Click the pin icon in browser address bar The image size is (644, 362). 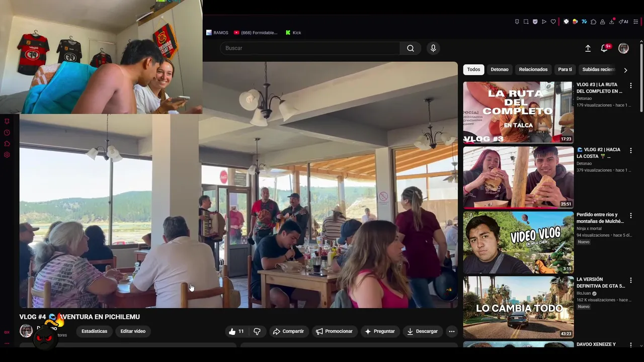click(x=517, y=22)
